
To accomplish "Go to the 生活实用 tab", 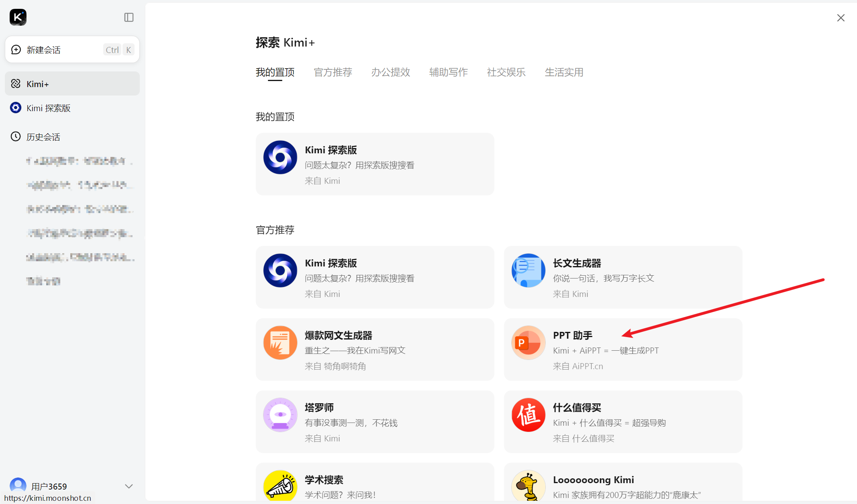I will (564, 72).
